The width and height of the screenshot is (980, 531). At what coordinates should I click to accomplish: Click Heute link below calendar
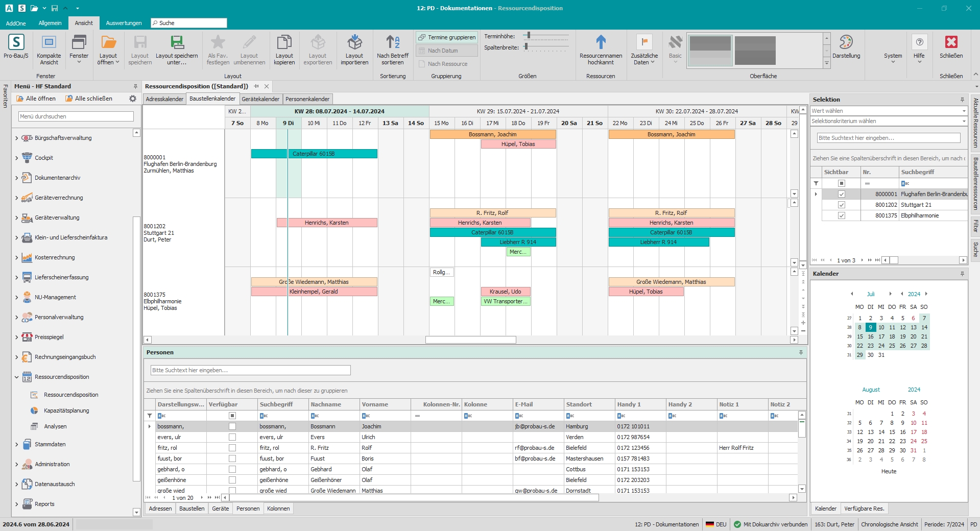[x=888, y=471]
